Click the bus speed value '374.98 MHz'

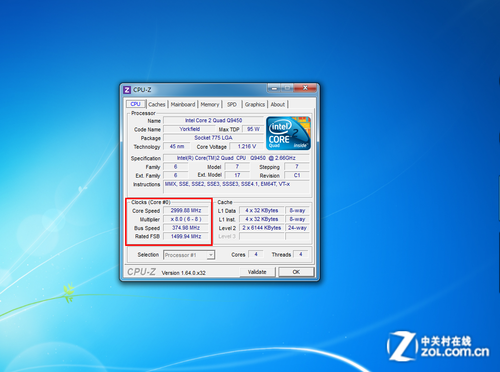(x=186, y=228)
